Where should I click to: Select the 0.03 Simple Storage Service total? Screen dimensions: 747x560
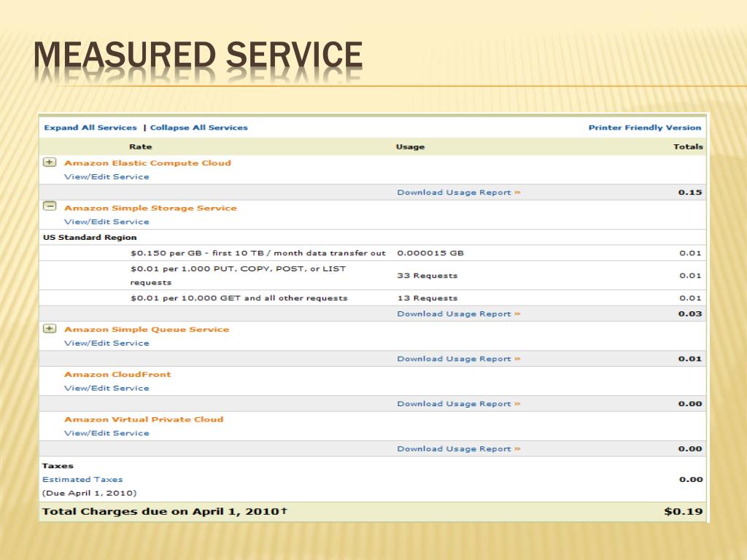690,314
